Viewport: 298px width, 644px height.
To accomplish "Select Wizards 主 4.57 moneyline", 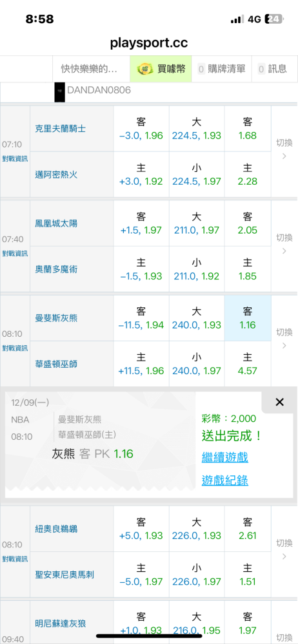I will (x=248, y=364).
